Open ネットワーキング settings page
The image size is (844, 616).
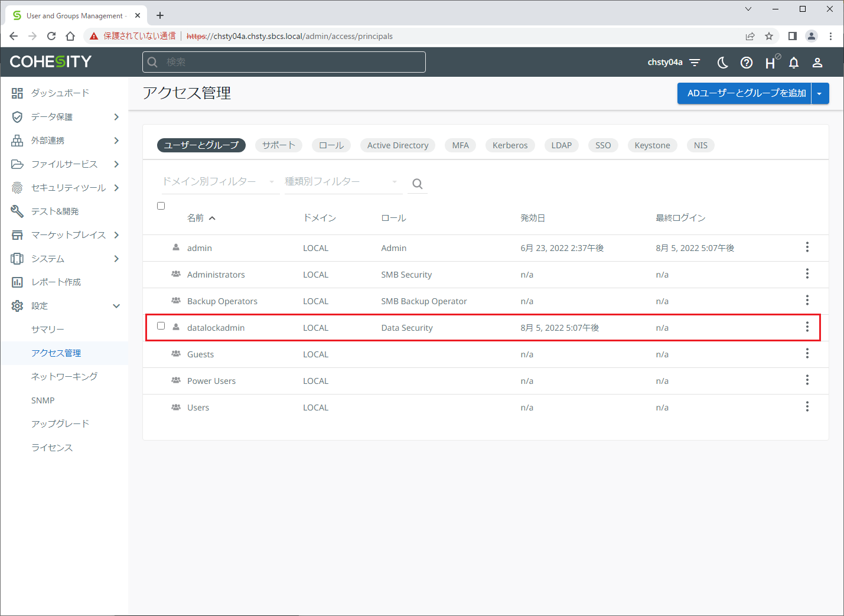click(64, 377)
